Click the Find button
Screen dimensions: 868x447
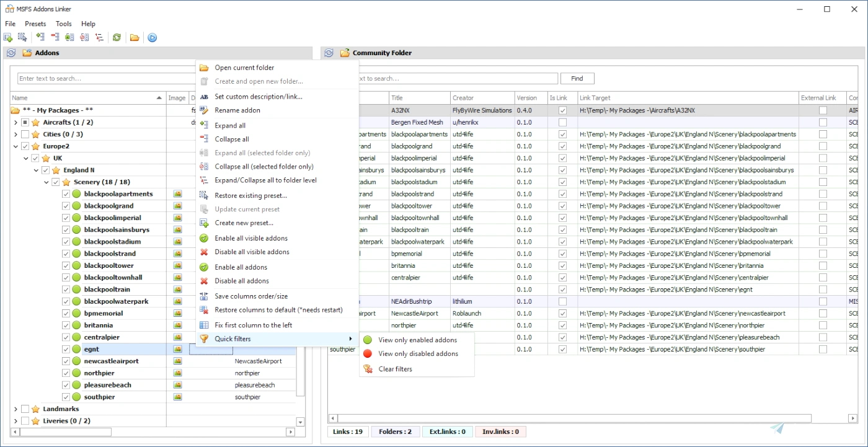[x=577, y=79]
